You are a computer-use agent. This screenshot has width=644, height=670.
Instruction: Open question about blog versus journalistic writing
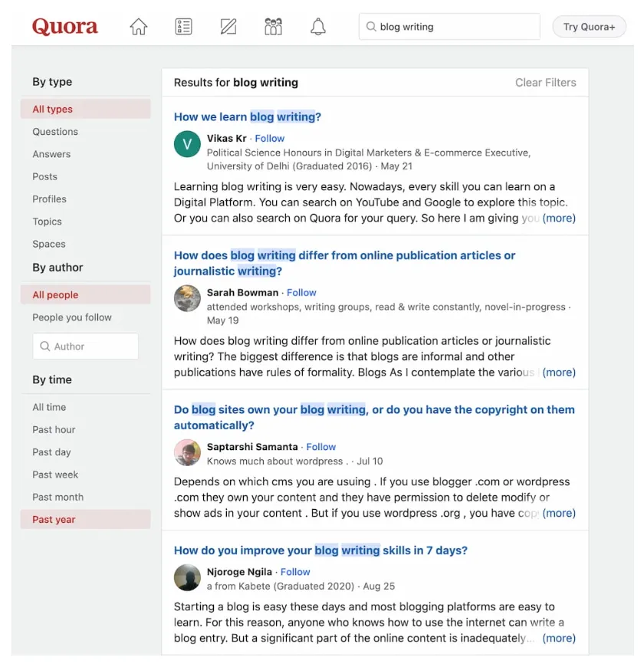[x=344, y=263]
